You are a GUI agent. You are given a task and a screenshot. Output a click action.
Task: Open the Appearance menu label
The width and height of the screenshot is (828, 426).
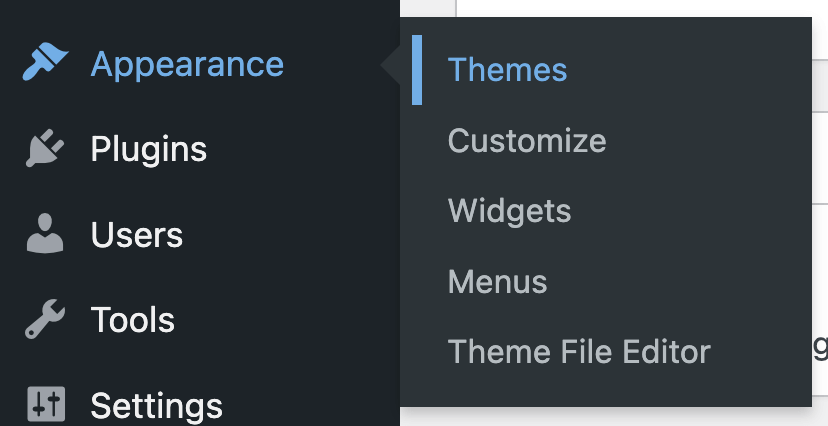click(x=187, y=64)
